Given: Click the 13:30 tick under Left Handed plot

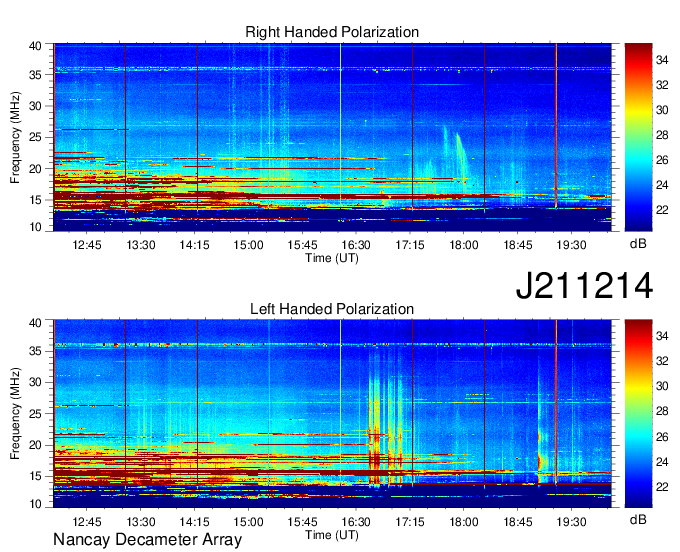Looking at the screenshot, I should coord(141,521).
